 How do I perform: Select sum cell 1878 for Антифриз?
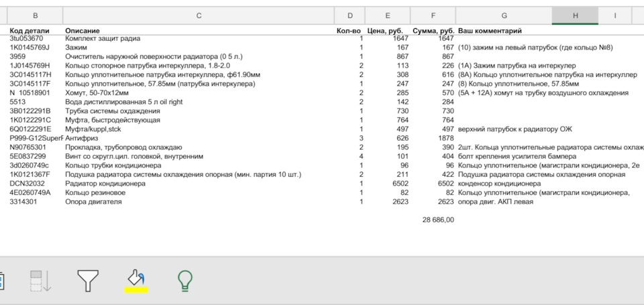click(445, 138)
